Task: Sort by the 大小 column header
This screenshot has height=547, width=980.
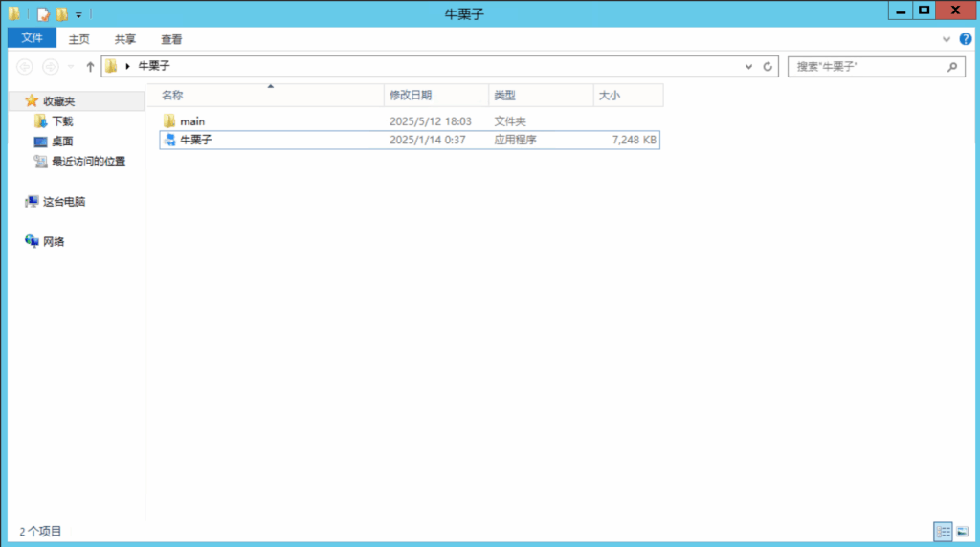Action: point(628,95)
